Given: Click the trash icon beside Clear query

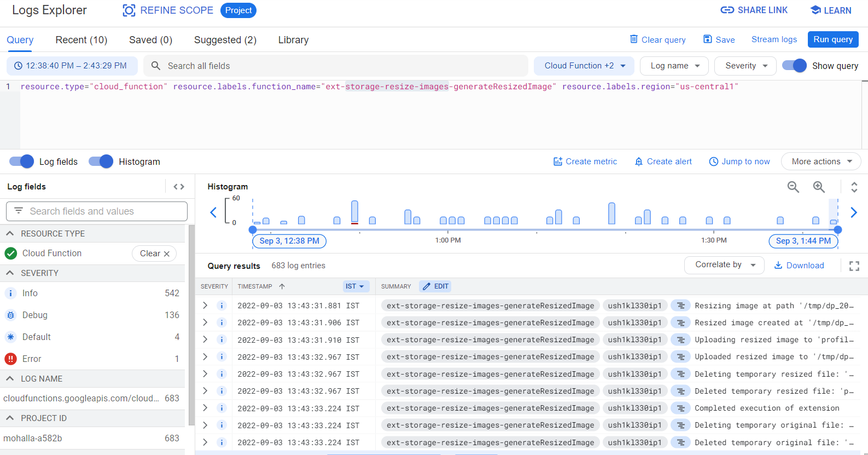Looking at the screenshot, I should tap(634, 39).
